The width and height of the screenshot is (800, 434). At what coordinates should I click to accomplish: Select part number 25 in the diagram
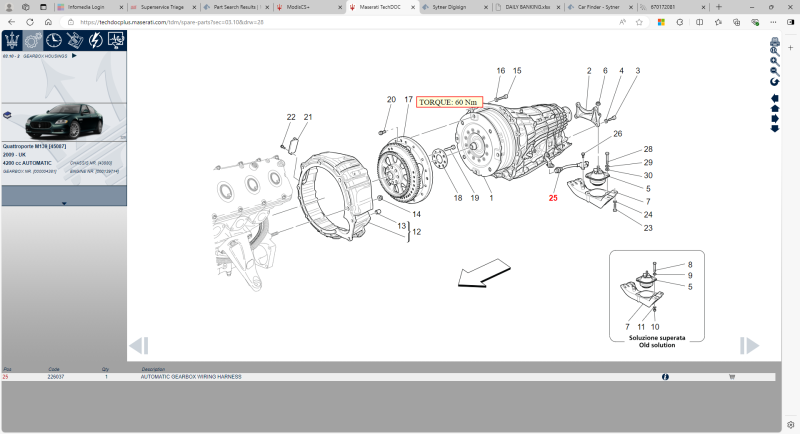[x=553, y=198]
